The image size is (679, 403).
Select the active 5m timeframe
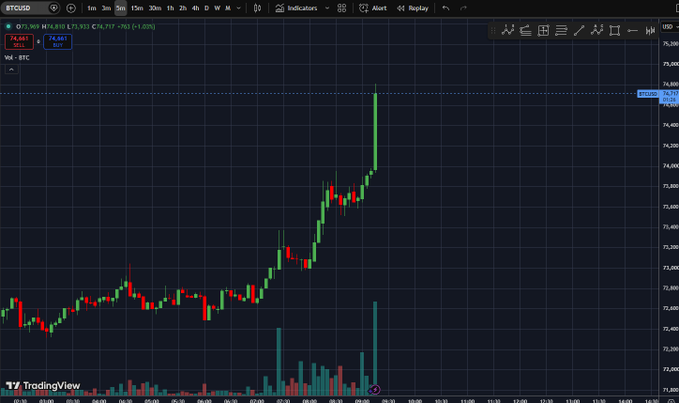(120, 8)
